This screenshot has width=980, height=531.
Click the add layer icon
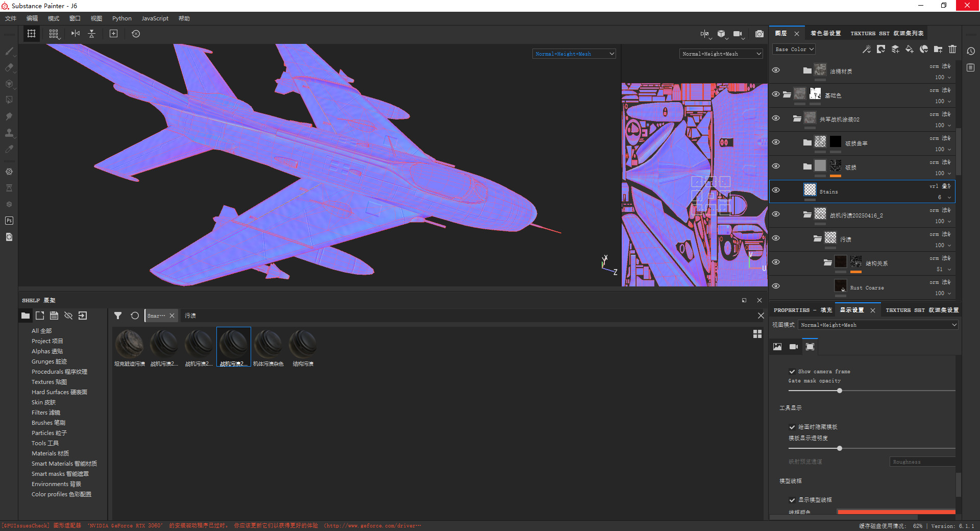coord(895,50)
